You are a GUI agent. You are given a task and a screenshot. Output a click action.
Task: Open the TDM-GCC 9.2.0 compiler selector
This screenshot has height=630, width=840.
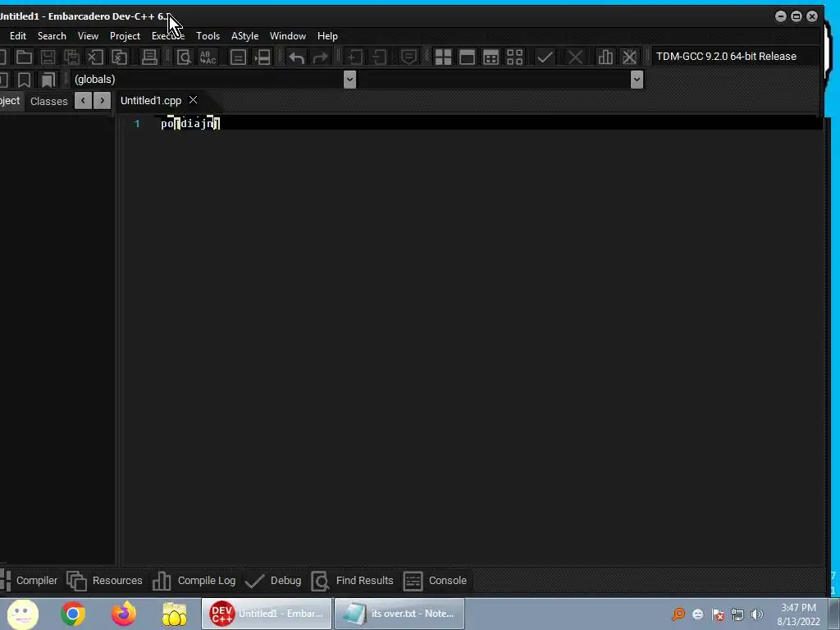click(735, 57)
